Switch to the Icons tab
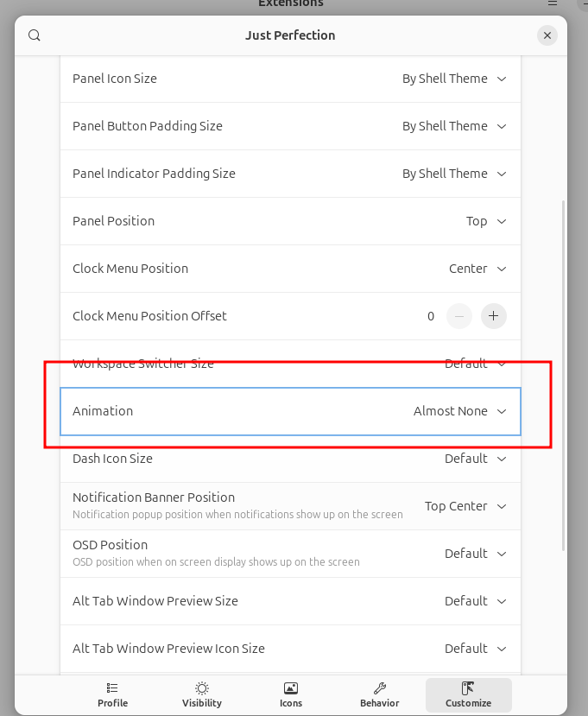Screen dimensions: 588x716 point(291,695)
